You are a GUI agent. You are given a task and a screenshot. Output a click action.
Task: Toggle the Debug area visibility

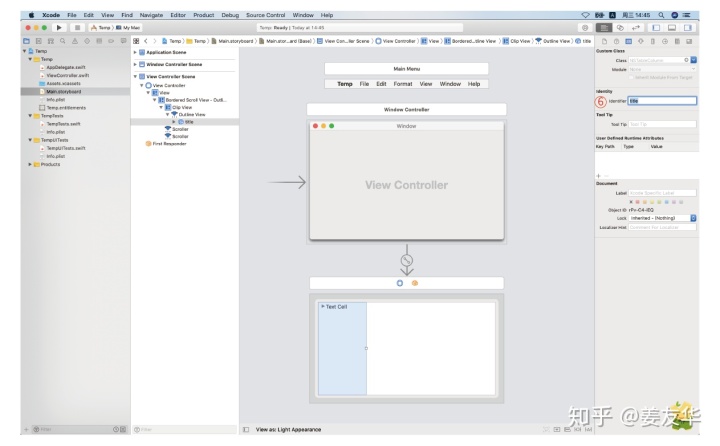pyautogui.click(x=672, y=28)
